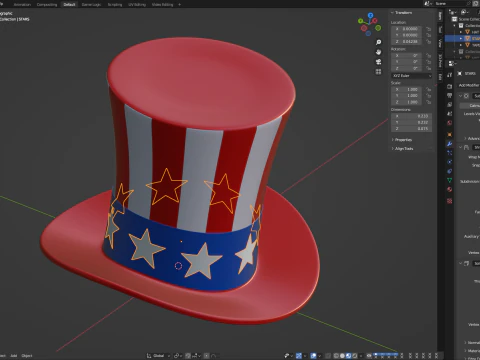Open the Render properties tab icon
Screen dimensions: 480x360
[449, 86]
